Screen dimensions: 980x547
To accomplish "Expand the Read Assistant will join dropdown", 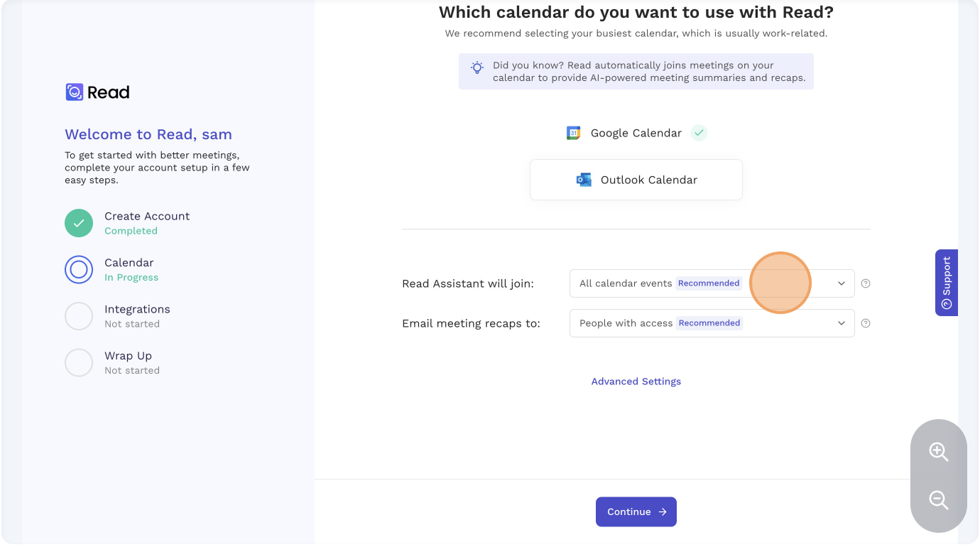I will click(712, 283).
